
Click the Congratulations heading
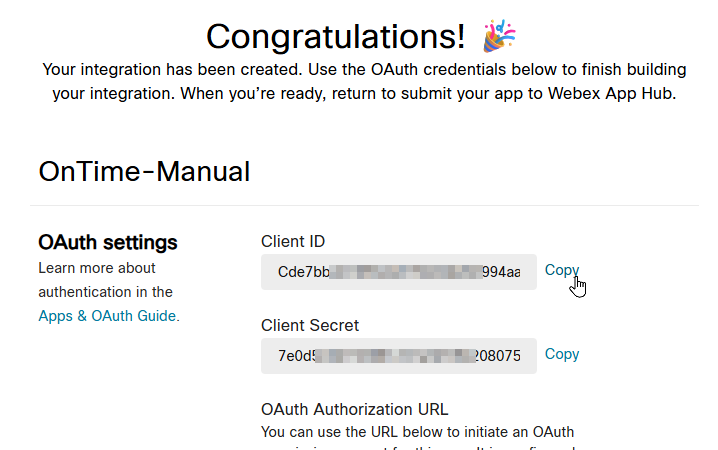(336, 37)
